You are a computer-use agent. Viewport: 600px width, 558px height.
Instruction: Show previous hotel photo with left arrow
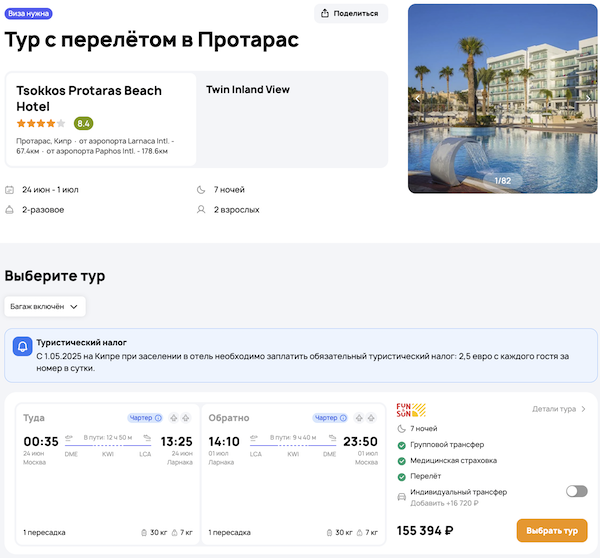(418, 98)
